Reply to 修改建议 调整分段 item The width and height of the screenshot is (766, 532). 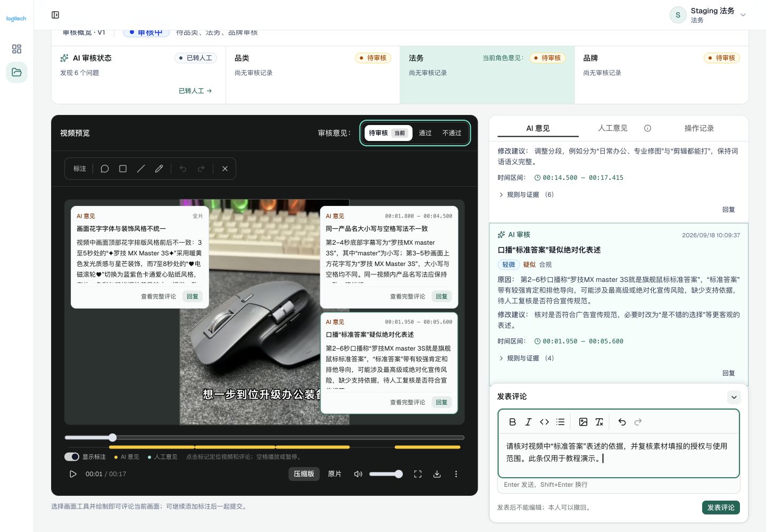click(x=729, y=210)
